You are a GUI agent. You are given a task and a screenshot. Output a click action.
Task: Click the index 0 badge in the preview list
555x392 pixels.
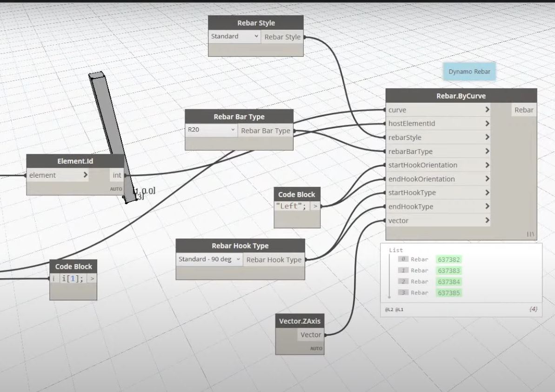point(403,259)
